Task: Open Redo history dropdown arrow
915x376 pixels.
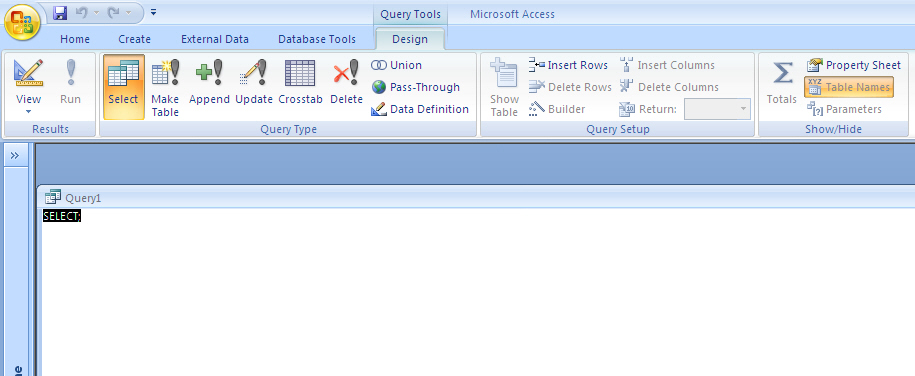Action: click(128, 12)
